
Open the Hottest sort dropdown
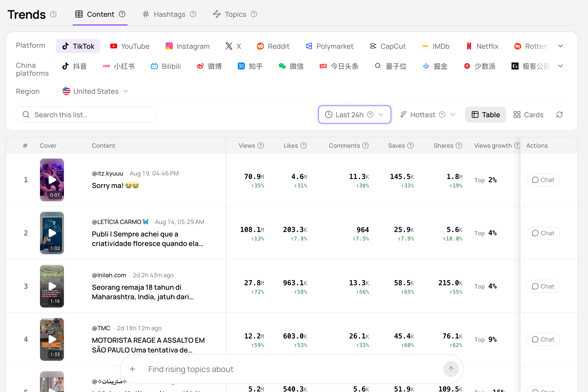point(428,115)
